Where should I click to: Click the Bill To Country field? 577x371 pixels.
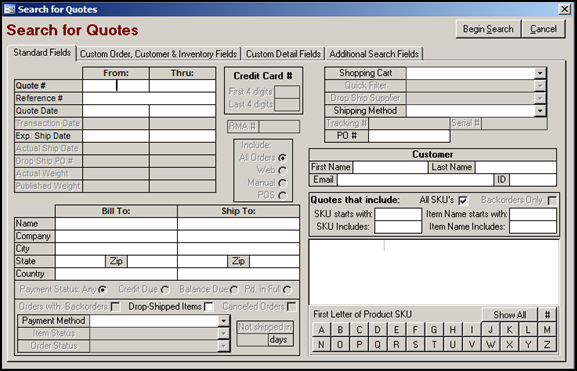pyautogui.click(x=116, y=274)
